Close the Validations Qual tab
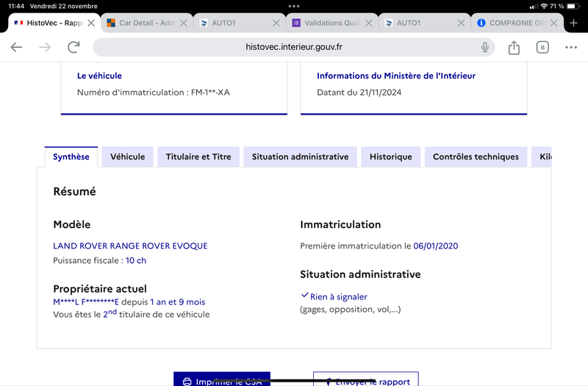This screenshot has width=588, height=386. (369, 24)
